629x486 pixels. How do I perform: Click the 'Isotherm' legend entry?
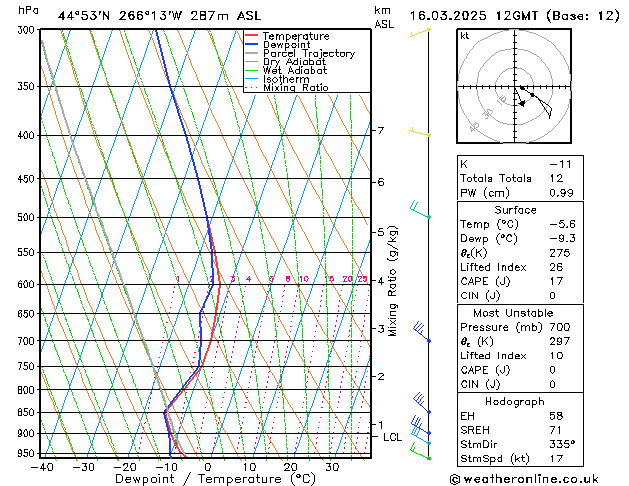pos(286,79)
